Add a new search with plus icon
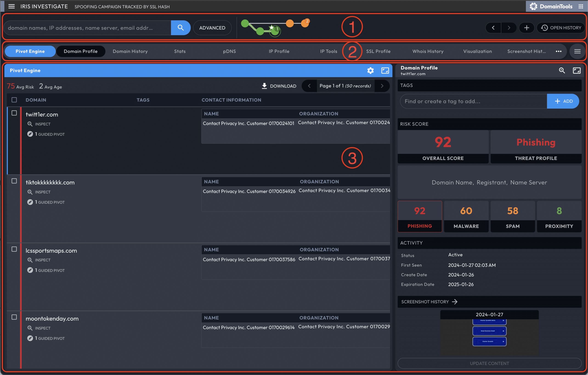 coord(526,28)
